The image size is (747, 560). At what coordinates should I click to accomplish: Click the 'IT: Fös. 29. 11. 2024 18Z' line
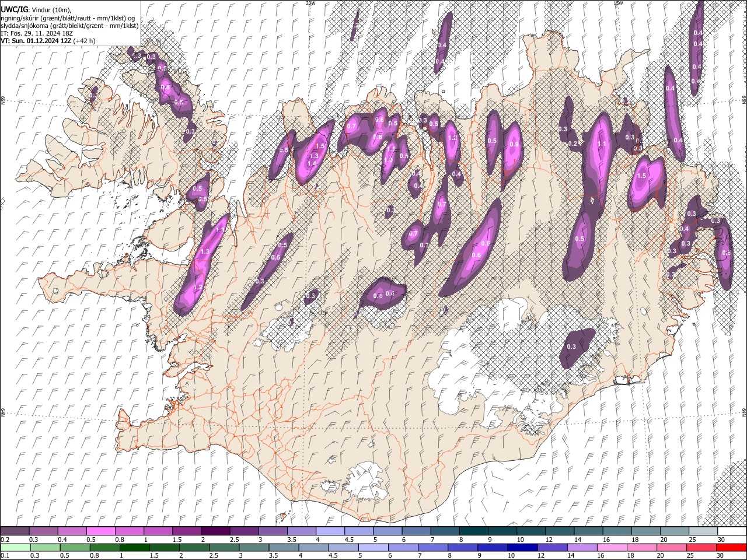[x=37, y=33]
